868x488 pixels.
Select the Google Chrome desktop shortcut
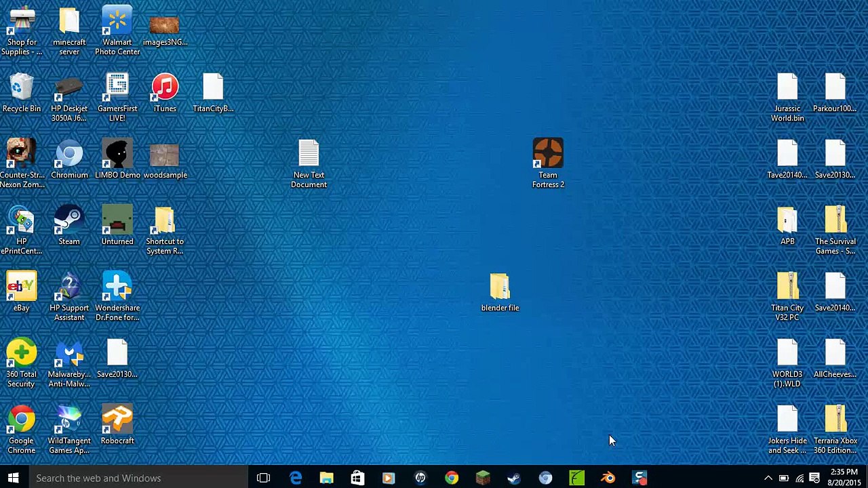22,430
